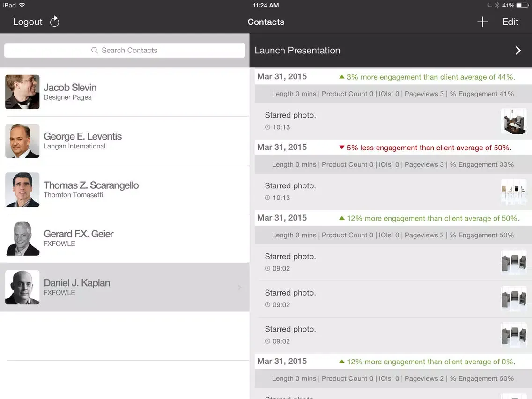
Task: Tap the magnifier icon in search bar
Action: tap(95, 50)
